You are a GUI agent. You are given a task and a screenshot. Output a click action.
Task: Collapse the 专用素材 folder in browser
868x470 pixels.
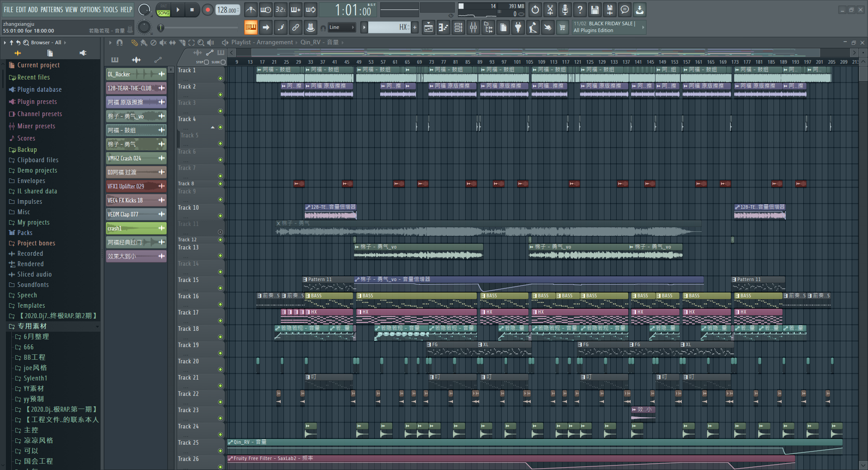pos(32,326)
